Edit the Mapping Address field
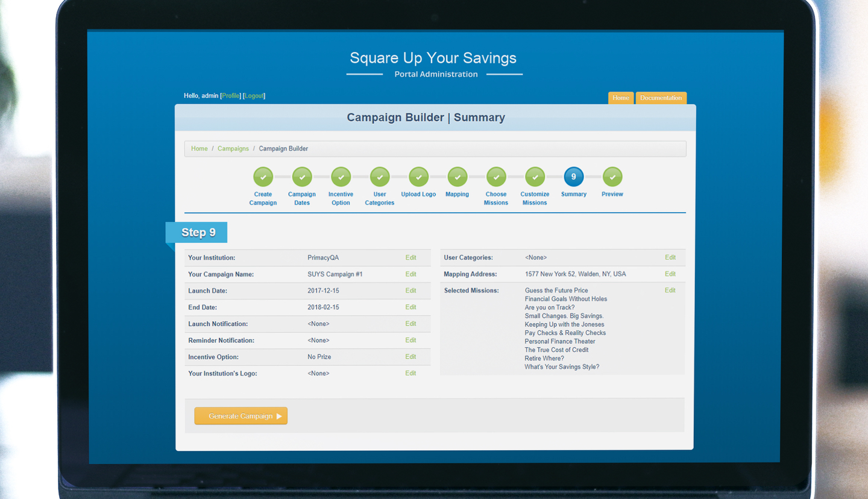 tap(670, 274)
